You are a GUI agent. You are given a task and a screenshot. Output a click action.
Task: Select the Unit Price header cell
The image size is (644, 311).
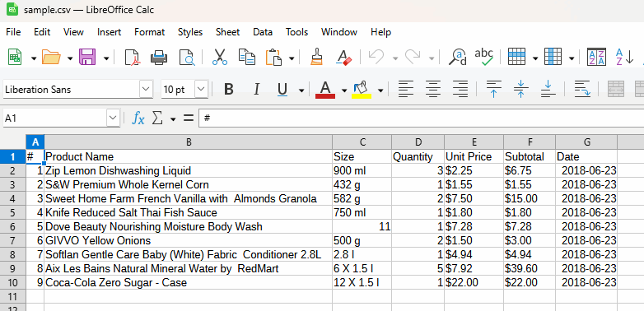click(x=474, y=156)
